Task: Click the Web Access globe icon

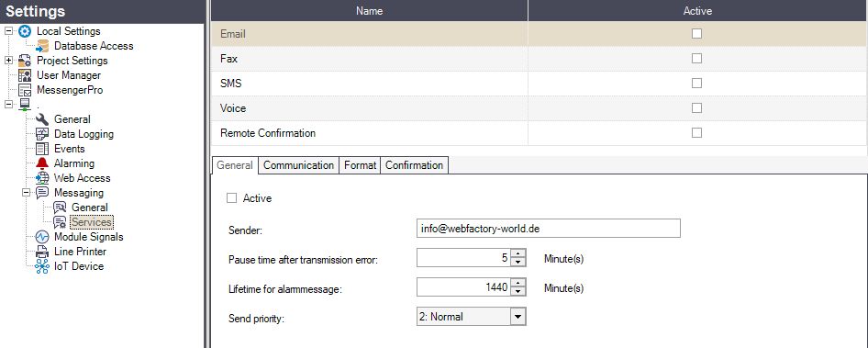Action: click(42, 178)
